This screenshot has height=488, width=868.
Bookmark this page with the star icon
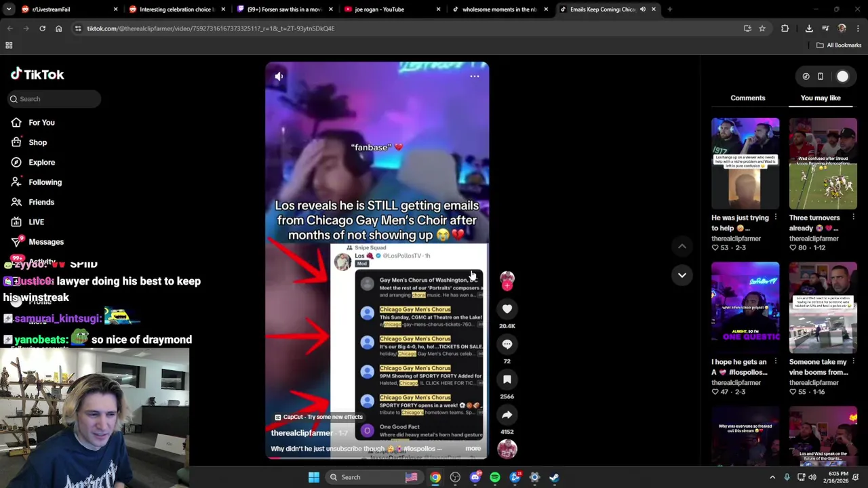point(762,28)
